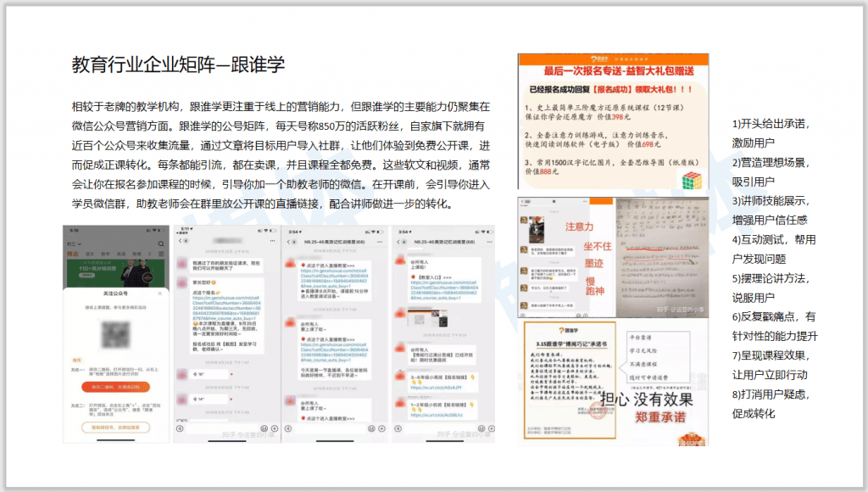Click the outlined 复制微信号 button

pos(115,428)
